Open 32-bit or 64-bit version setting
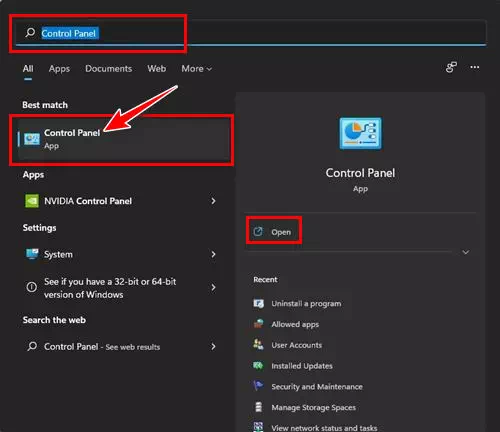Viewport: 500px width, 432px height. [x=120, y=288]
